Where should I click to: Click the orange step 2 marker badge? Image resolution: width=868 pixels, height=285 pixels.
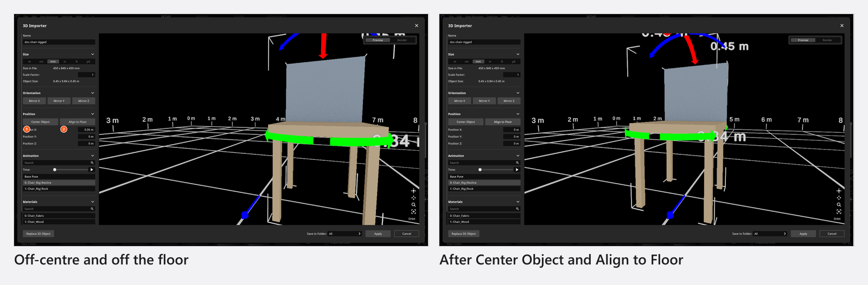[63, 129]
